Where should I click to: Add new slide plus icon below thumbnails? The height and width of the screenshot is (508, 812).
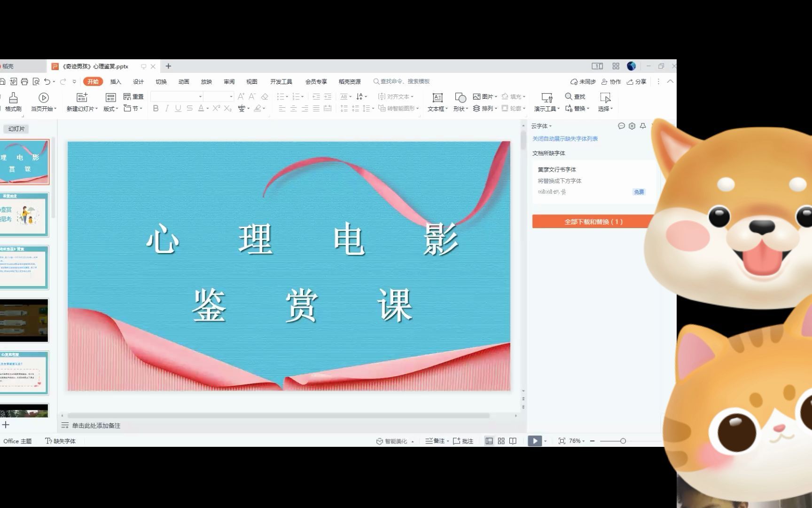coord(6,425)
